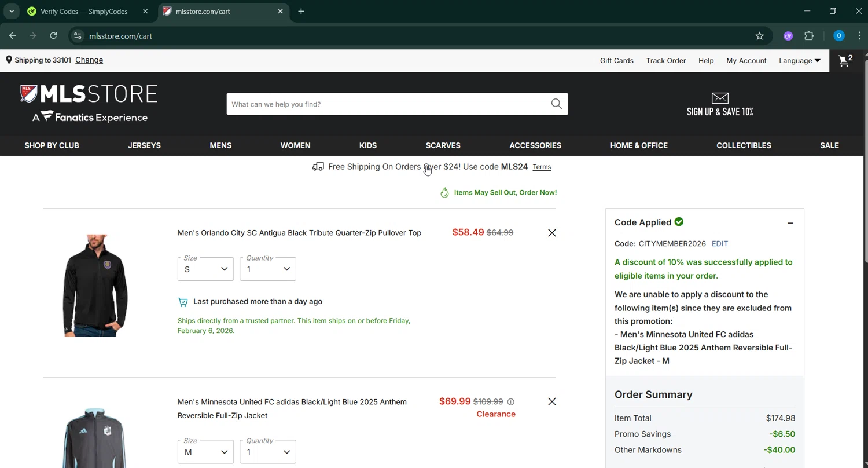Image resolution: width=868 pixels, height=468 pixels.
Task: Open the Kids menu
Action: [x=368, y=145]
